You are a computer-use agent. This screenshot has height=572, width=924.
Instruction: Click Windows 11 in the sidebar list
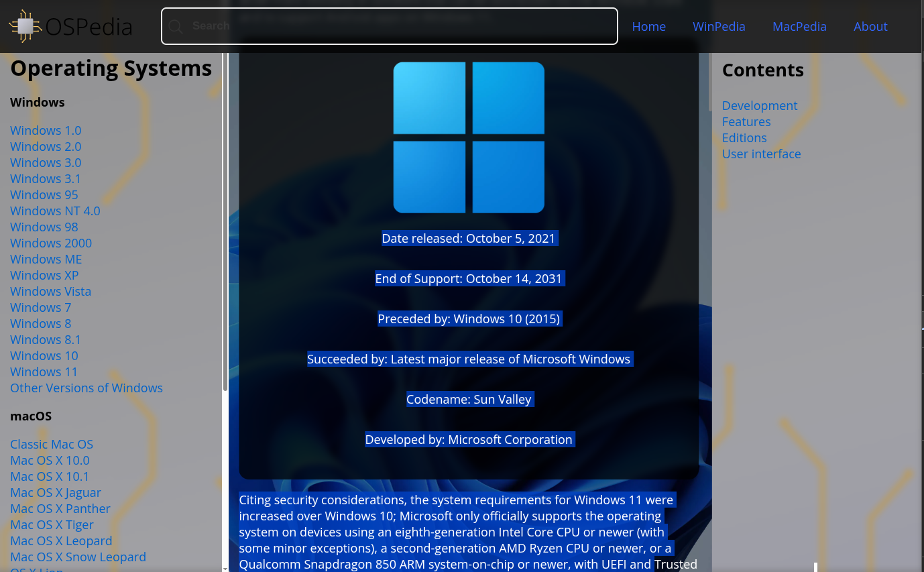pos(44,371)
